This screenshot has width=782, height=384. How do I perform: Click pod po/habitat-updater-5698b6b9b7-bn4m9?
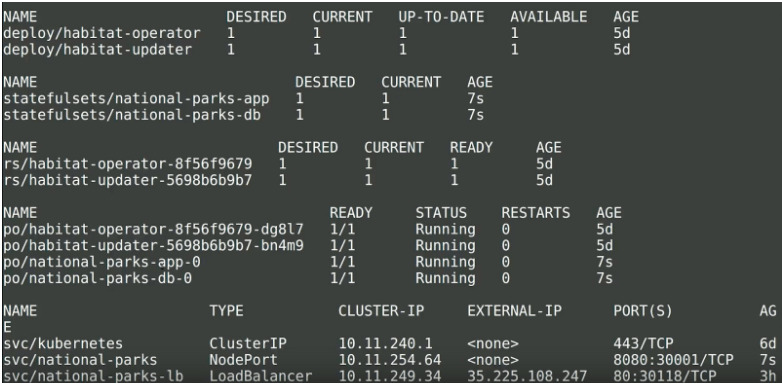tap(153, 246)
